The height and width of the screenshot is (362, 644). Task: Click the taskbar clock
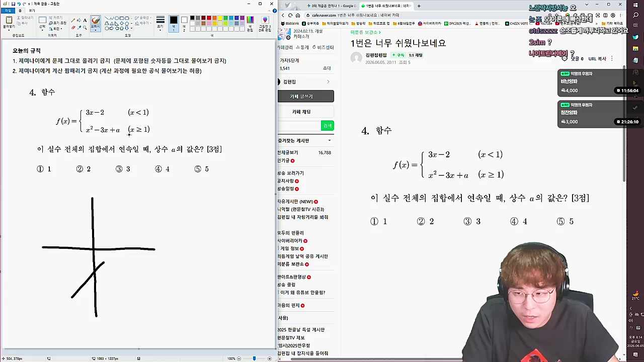(x=635, y=341)
